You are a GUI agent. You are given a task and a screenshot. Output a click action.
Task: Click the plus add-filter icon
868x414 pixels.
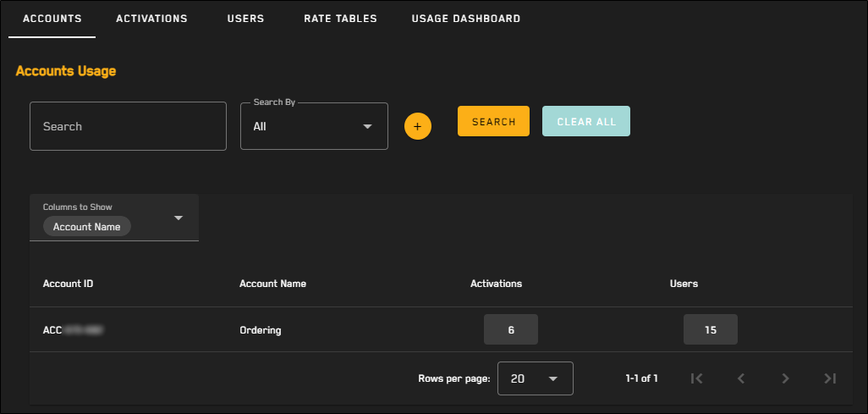[x=418, y=126]
